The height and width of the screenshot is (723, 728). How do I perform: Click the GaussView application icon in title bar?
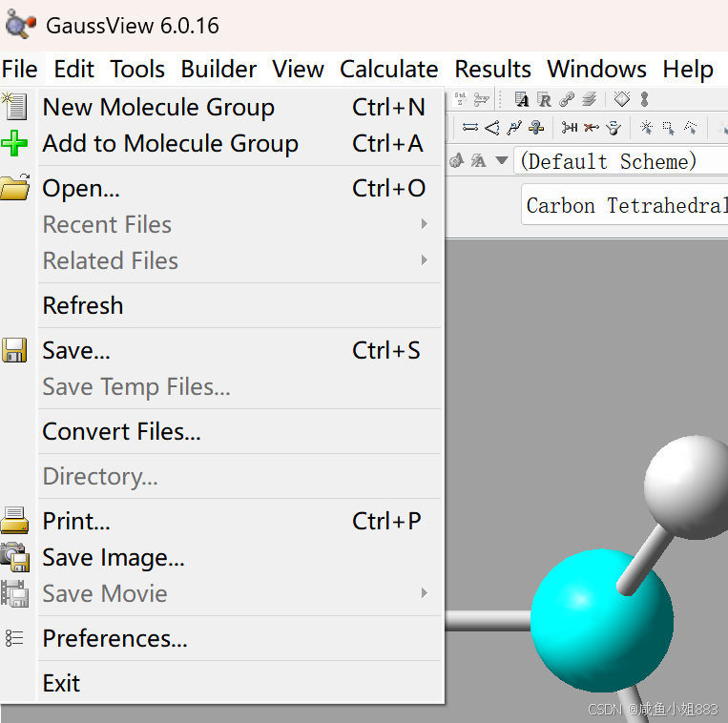20,24
